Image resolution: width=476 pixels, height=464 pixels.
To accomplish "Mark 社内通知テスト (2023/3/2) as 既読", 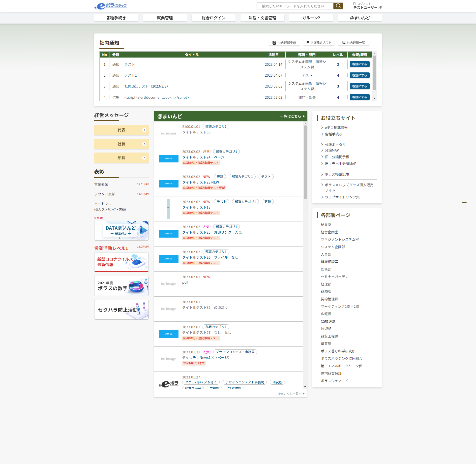I will coord(359,86).
